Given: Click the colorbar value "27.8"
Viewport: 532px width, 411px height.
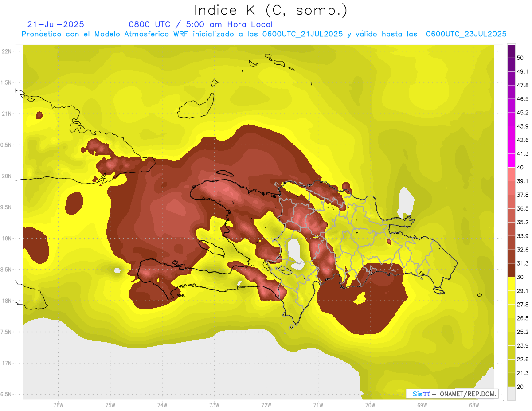Looking at the screenshot, I should click(x=523, y=305).
